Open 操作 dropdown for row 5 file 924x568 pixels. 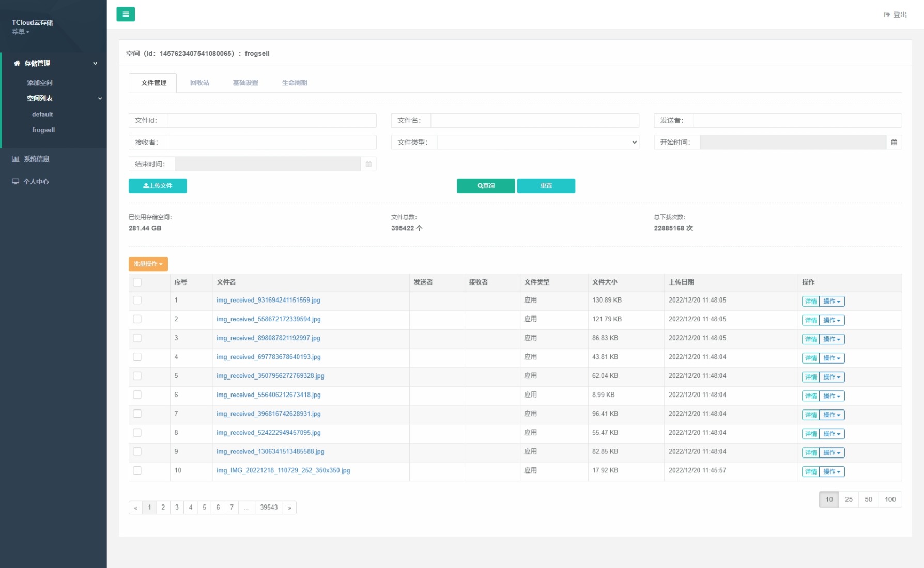831,377
